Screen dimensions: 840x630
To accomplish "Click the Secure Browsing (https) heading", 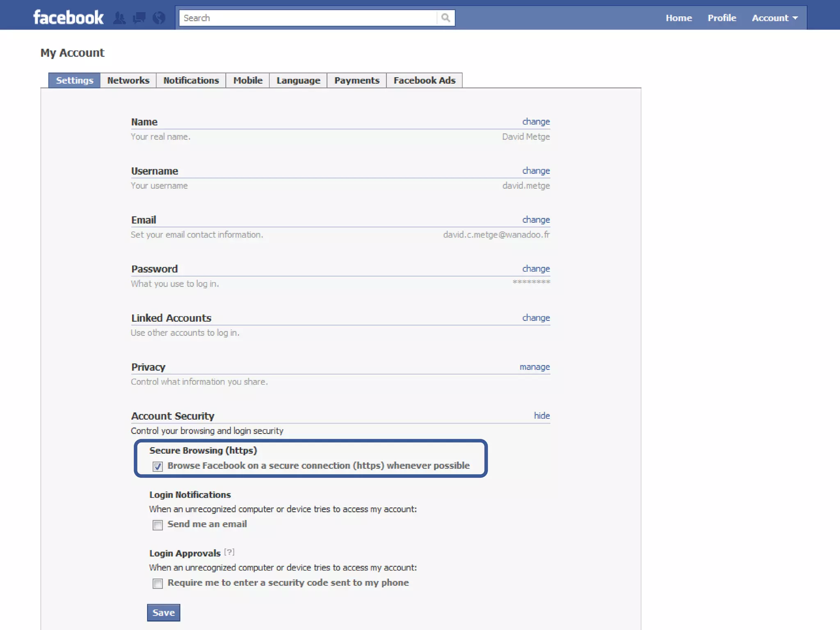I will (203, 450).
